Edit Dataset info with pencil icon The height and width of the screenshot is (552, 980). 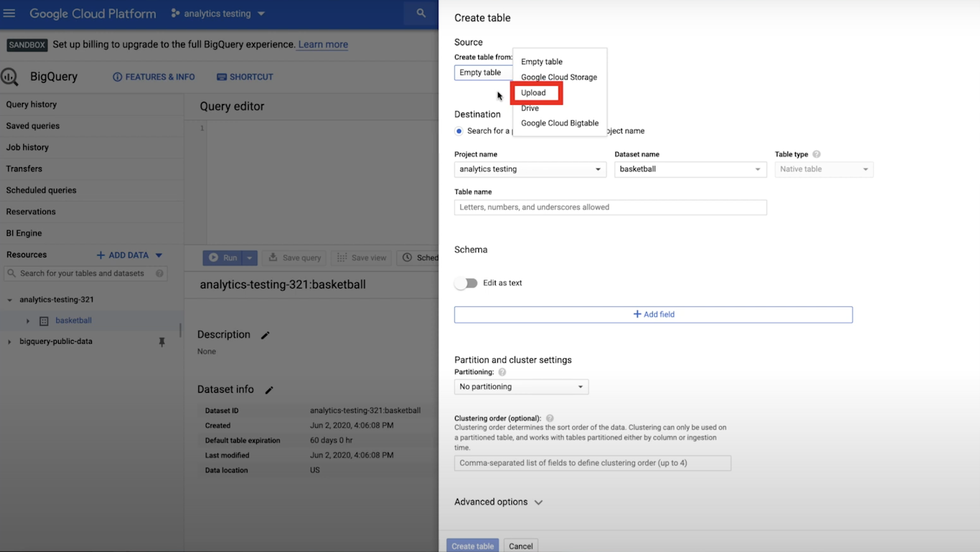[x=269, y=390]
